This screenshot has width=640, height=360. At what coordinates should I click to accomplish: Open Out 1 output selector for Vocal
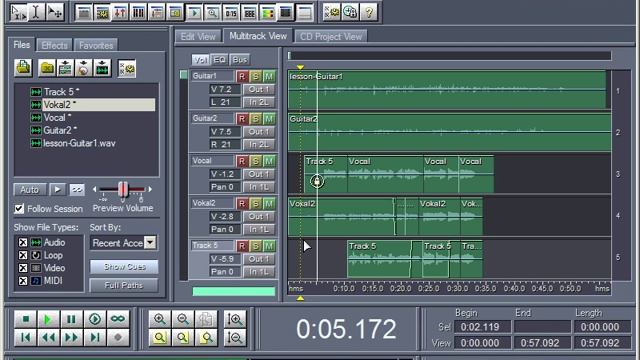[x=259, y=174]
